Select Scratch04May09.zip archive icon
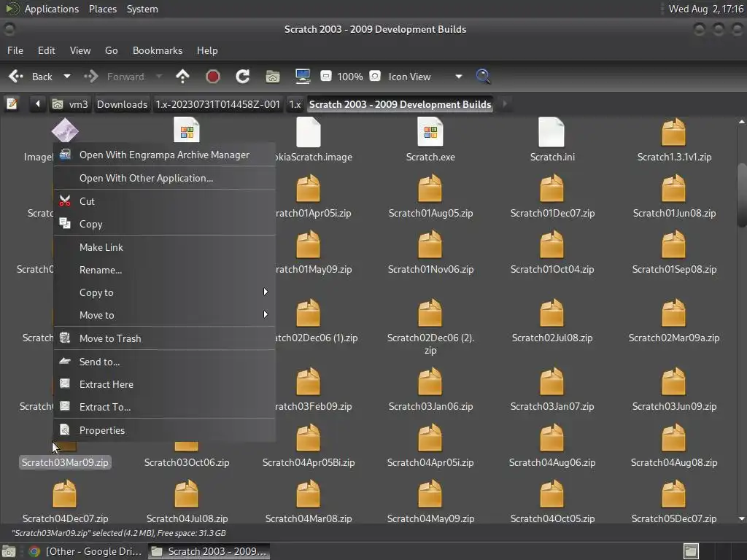Image resolution: width=747 pixels, height=560 pixels. point(430,494)
